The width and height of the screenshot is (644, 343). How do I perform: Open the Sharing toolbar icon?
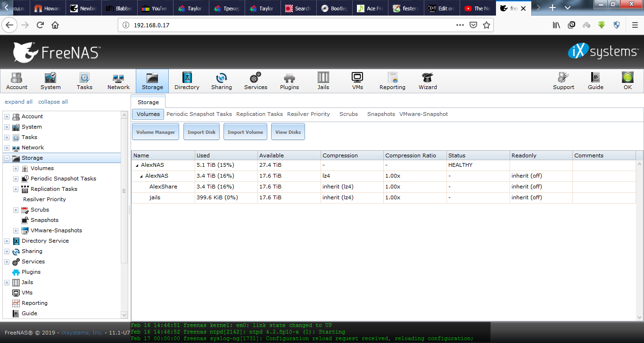[221, 81]
